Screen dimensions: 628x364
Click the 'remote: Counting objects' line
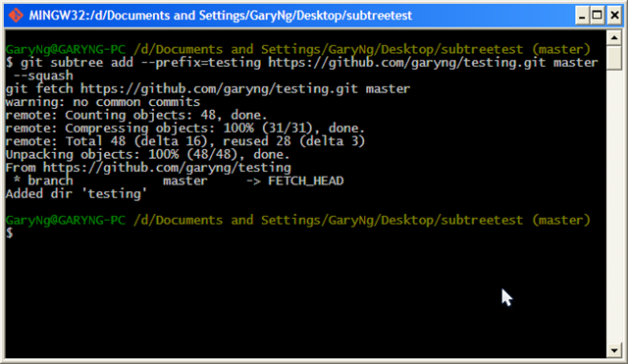coord(136,116)
